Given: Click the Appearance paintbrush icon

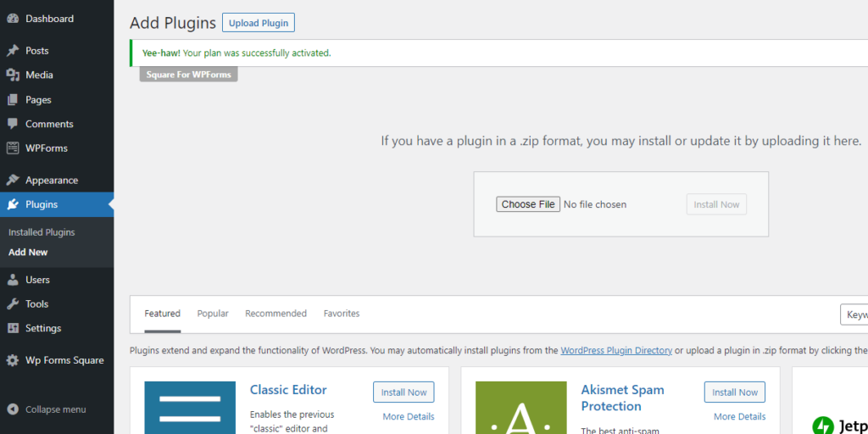Looking at the screenshot, I should (x=12, y=180).
